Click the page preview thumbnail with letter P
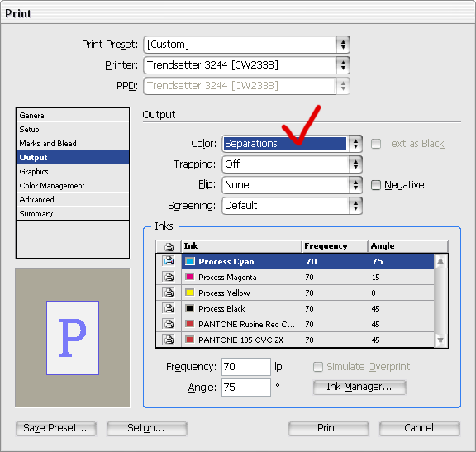Viewport: 476px width, 452px height. click(x=73, y=338)
